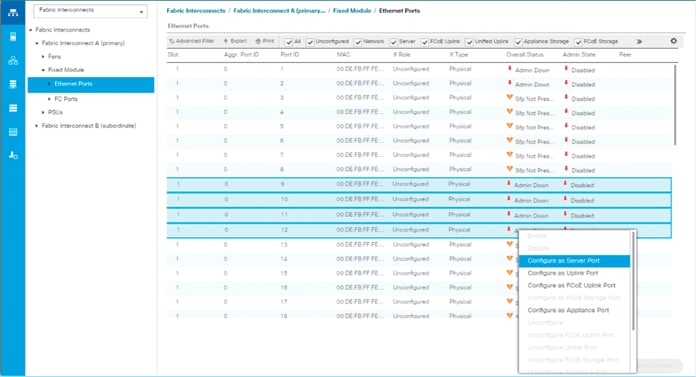Click the If Type column header
This screenshot has height=377, width=696.
(459, 55)
